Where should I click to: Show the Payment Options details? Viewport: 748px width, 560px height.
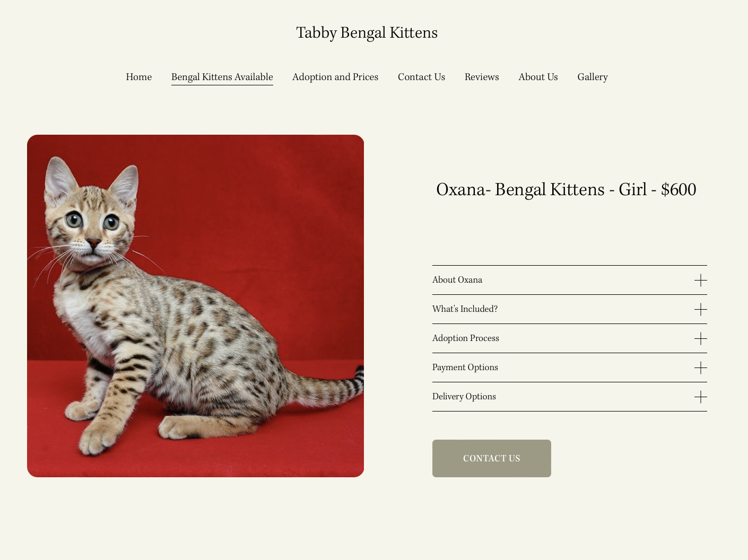[569, 367]
